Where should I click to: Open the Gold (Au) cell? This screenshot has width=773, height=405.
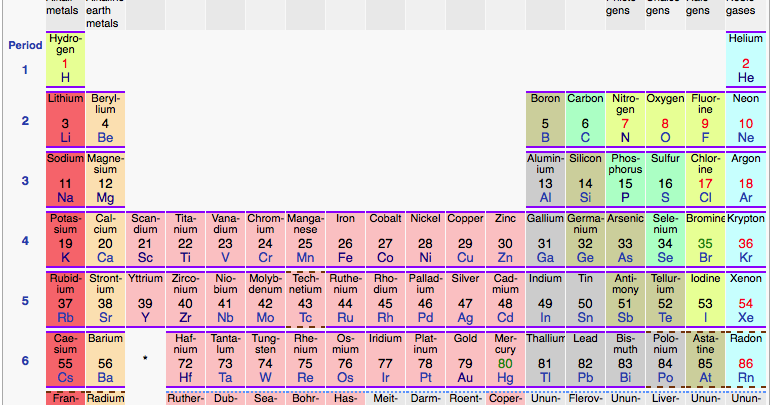(465, 359)
